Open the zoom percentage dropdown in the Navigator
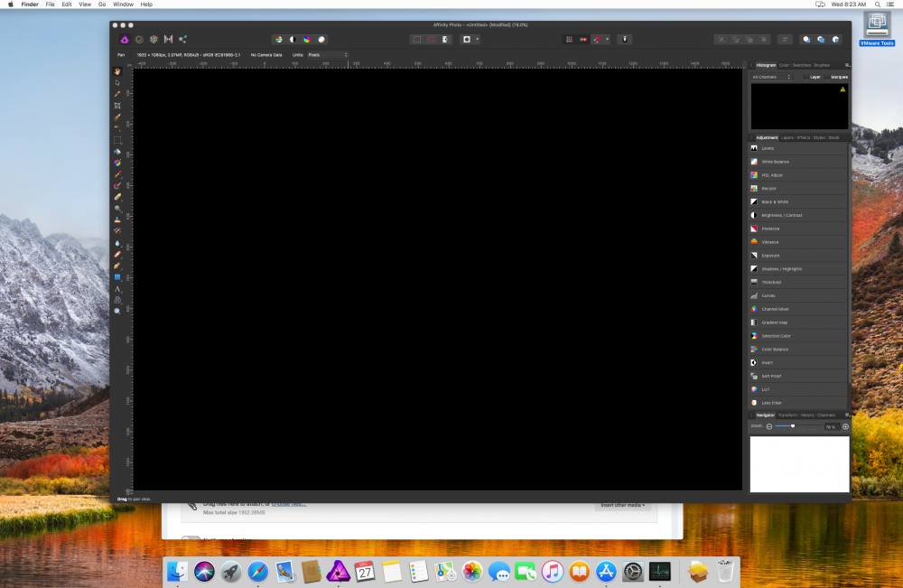Screen dimensions: 903x588 [x=832, y=426]
